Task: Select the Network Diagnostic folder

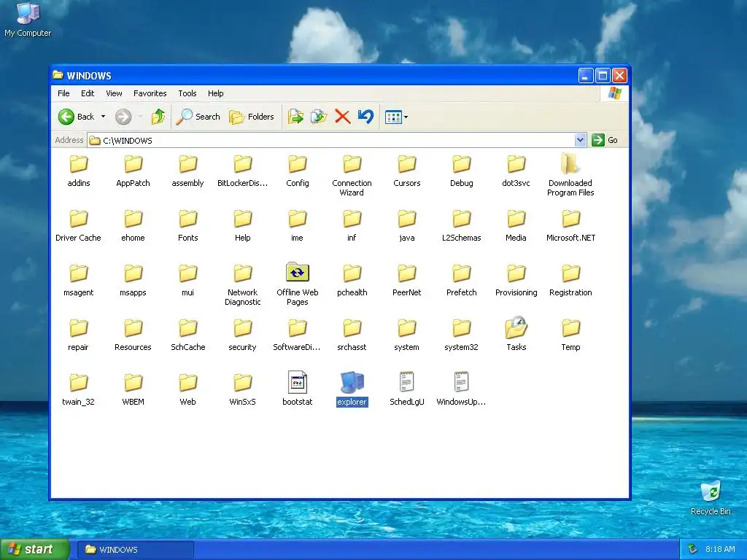Action: coord(242,273)
